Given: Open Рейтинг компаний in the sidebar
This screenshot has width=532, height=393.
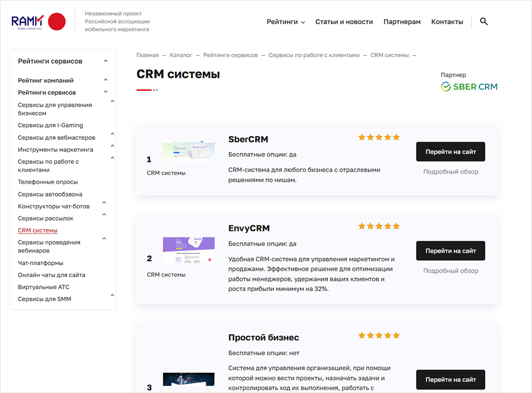Looking at the screenshot, I should point(46,80).
